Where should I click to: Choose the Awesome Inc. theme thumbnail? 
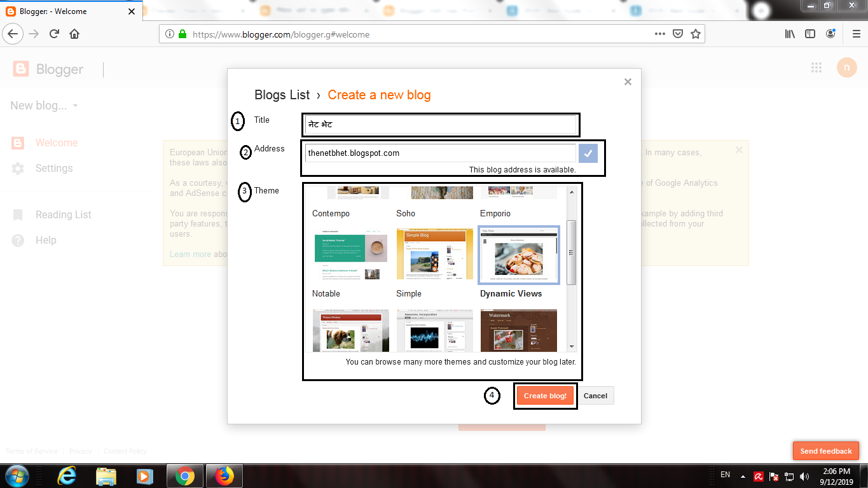(x=434, y=330)
